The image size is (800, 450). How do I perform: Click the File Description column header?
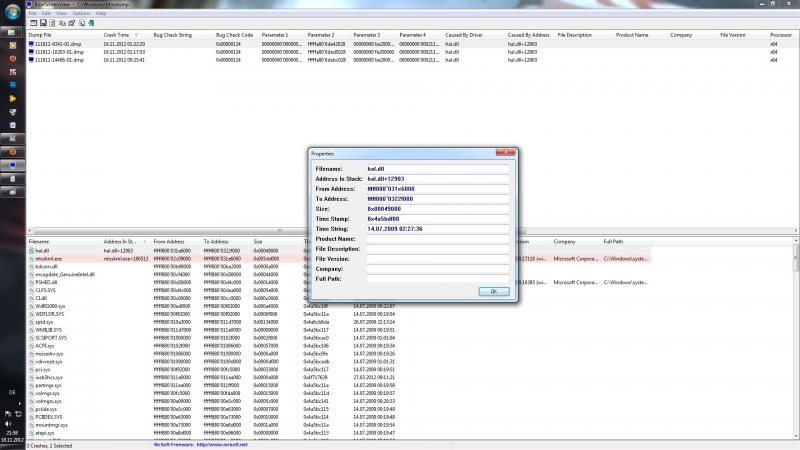(x=574, y=35)
